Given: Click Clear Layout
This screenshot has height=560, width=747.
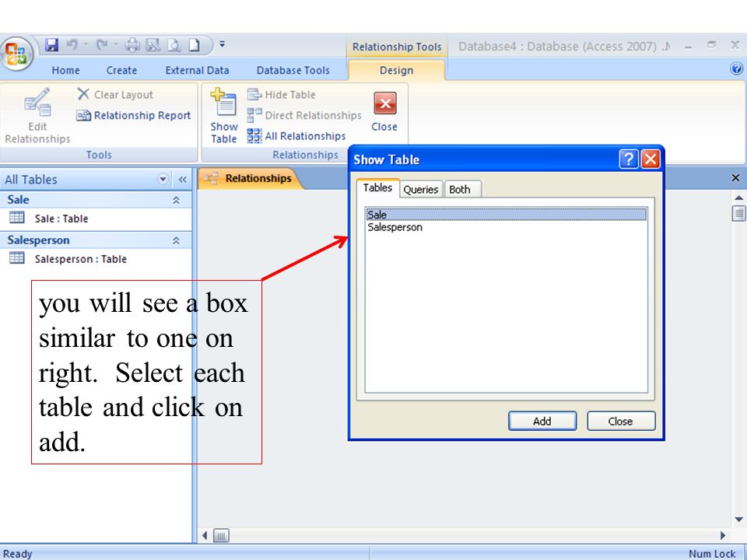Looking at the screenshot, I should [x=115, y=94].
